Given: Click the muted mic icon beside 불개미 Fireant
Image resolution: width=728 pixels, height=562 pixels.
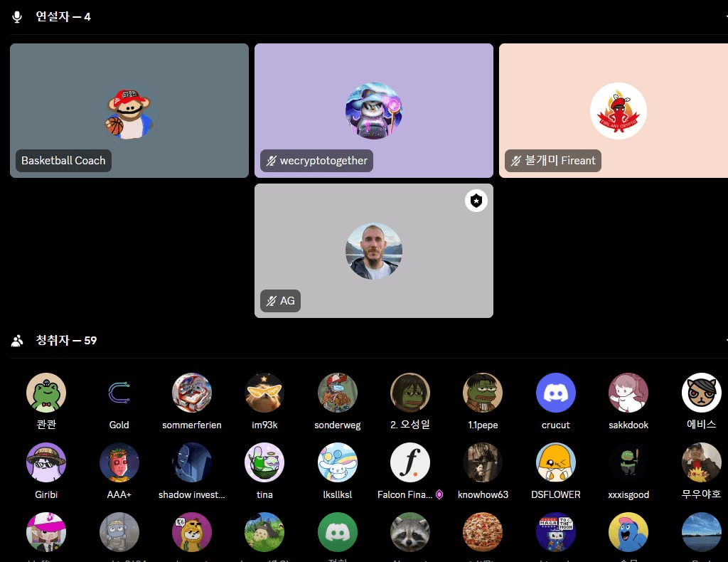Looking at the screenshot, I should [515, 161].
